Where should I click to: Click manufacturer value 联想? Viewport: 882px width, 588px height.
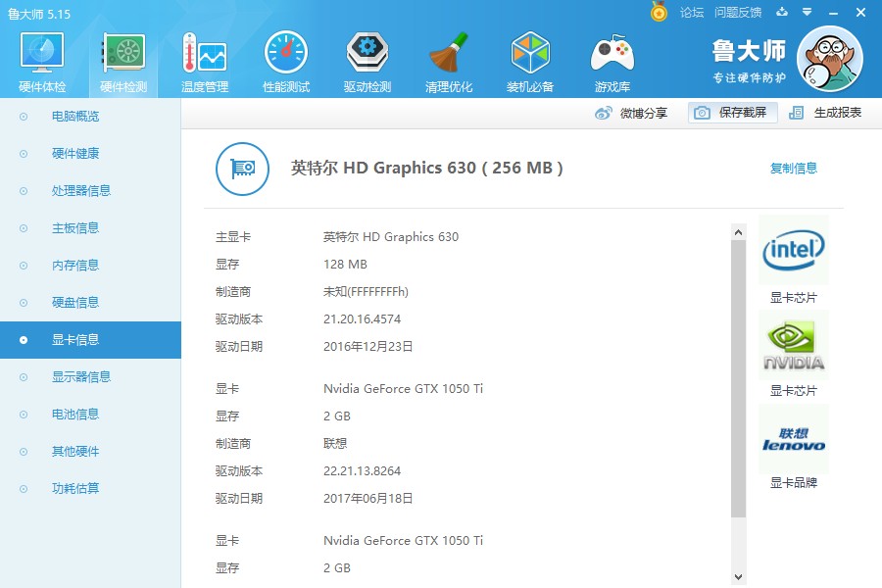(335, 443)
